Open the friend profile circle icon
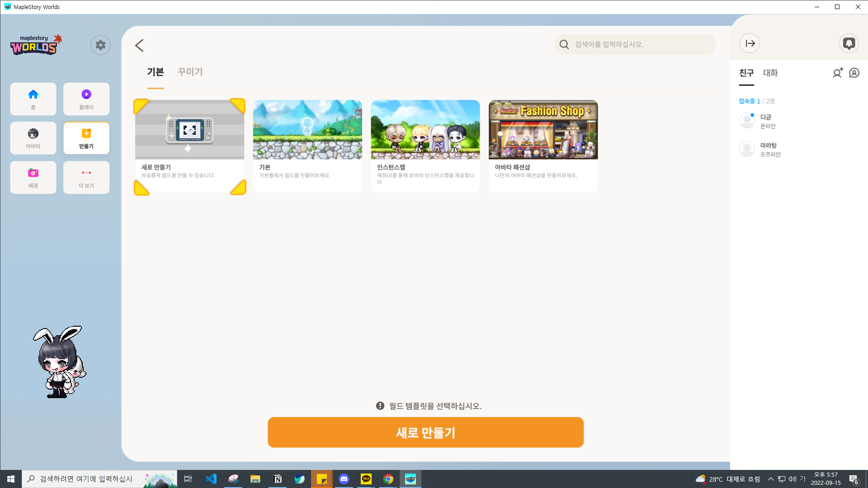 tap(854, 73)
